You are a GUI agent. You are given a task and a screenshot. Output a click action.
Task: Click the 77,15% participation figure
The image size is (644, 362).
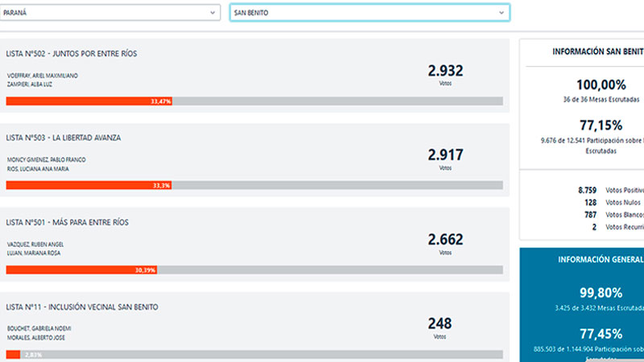click(601, 125)
